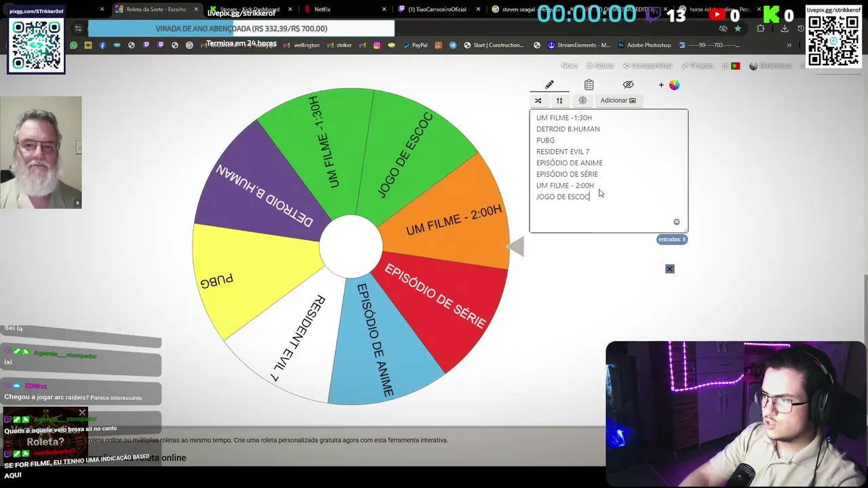Image resolution: width=868 pixels, height=488 pixels.
Task: Close the chat overlay with the X
Action: 82,412
